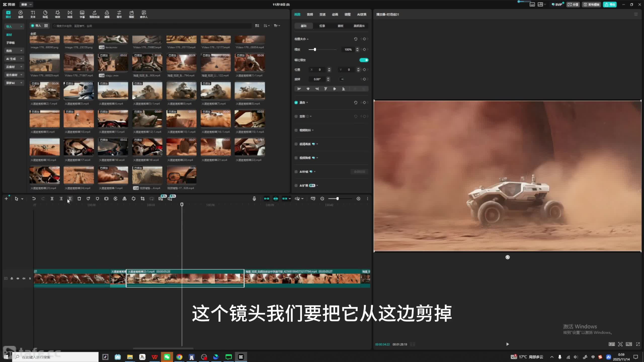Screen dimensions: 644x362
Task: Switch to the 抠像 sub-tab
Action: point(322,26)
